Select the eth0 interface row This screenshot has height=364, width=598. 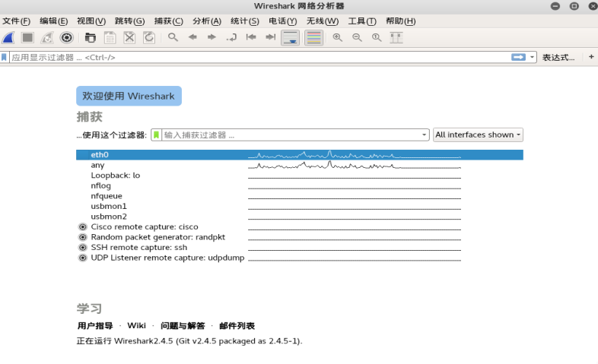coord(300,154)
